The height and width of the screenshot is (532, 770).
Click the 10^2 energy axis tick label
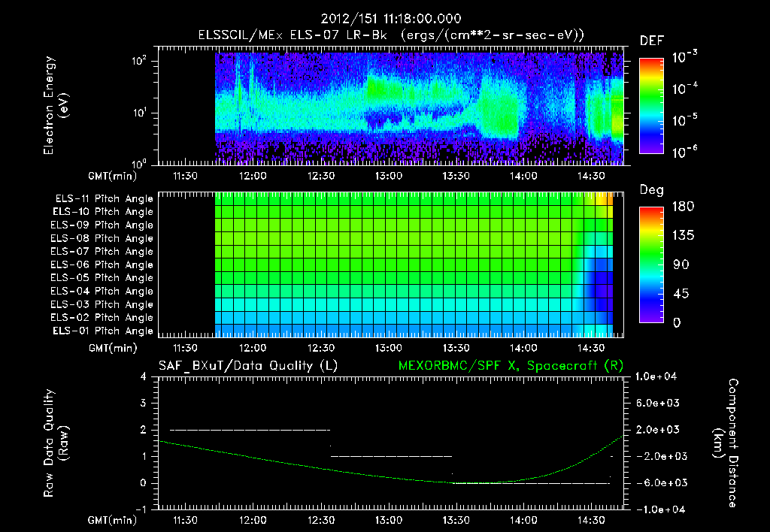pos(139,62)
